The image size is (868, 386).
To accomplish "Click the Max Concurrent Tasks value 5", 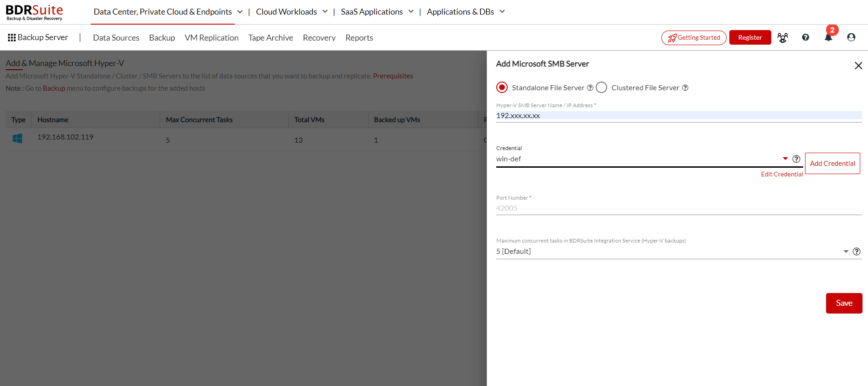I will point(168,140).
